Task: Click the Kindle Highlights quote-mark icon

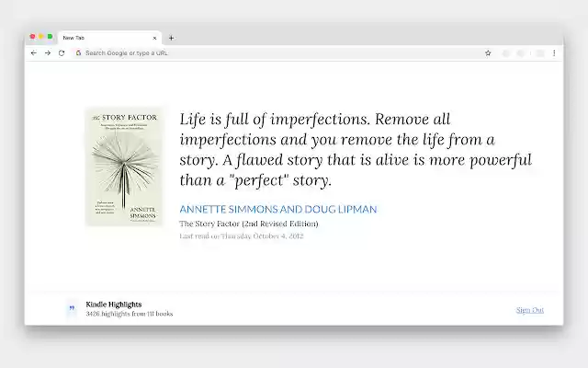Action: 72,308
